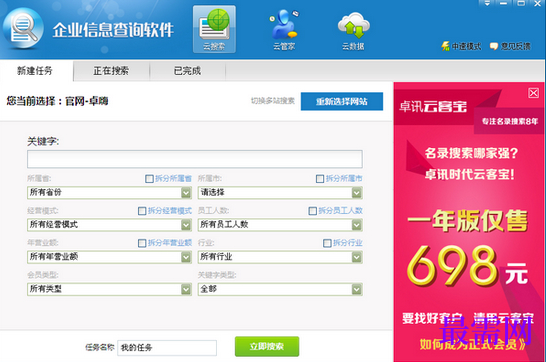This screenshot has height=362, width=551.
Task: Check the 拆分行业 checkbox
Action: 327,243
